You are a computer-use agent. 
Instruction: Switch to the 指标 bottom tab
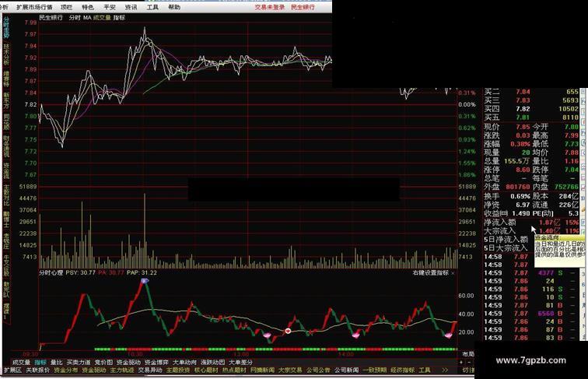pyautogui.click(x=40, y=363)
